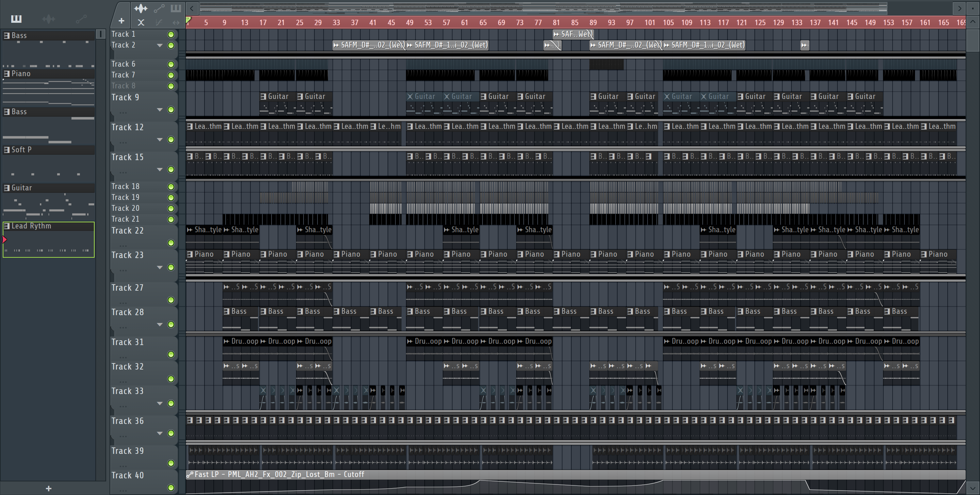Mute Track 12 with its green LED
Screen dimensions: 980x495
(x=171, y=139)
